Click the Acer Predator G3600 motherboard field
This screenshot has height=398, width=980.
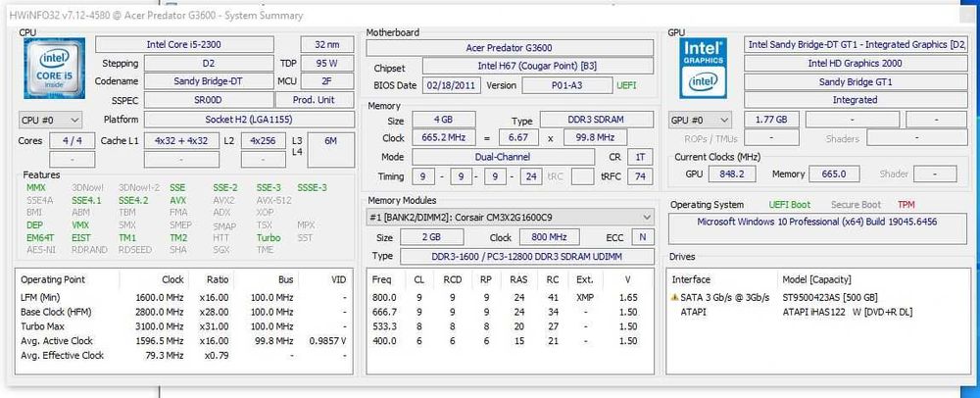pyautogui.click(x=510, y=48)
